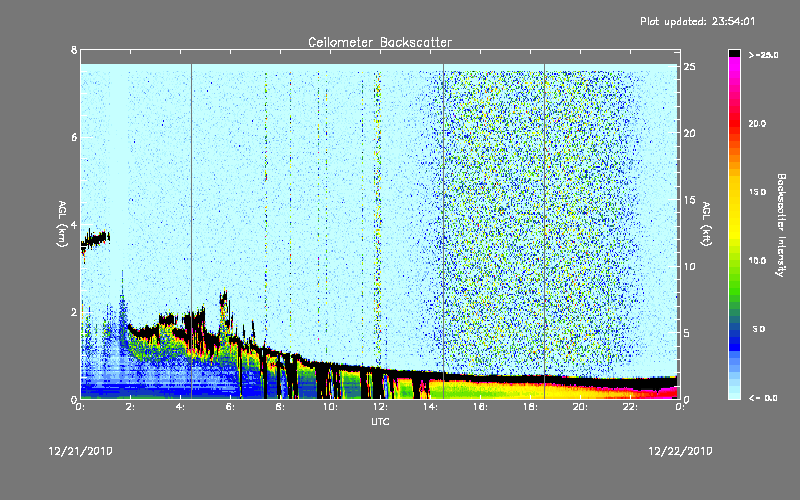Click the 15 kft tick on right axis

pyautogui.click(x=690, y=200)
